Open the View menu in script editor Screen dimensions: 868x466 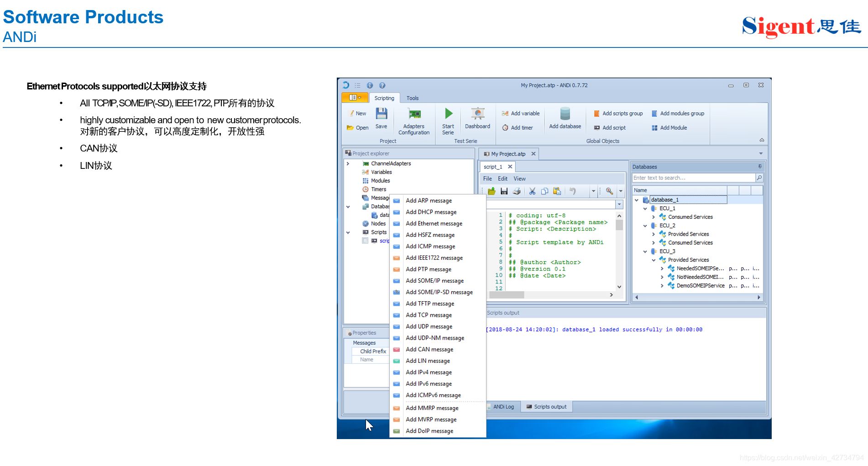click(519, 179)
